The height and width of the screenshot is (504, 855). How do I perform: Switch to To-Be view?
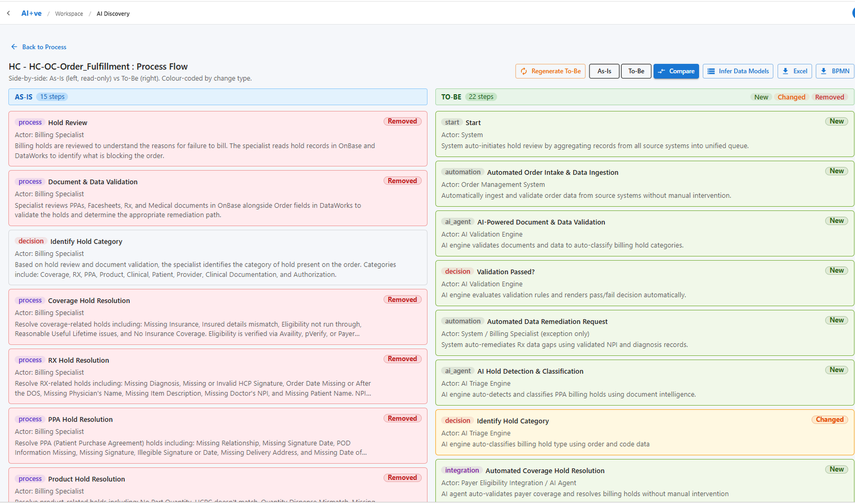[x=636, y=71]
